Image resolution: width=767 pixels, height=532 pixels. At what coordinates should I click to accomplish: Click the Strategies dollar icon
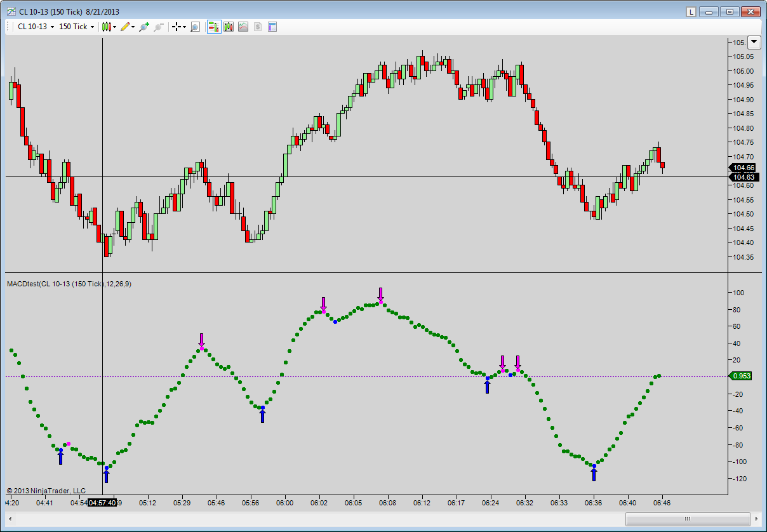point(258,27)
